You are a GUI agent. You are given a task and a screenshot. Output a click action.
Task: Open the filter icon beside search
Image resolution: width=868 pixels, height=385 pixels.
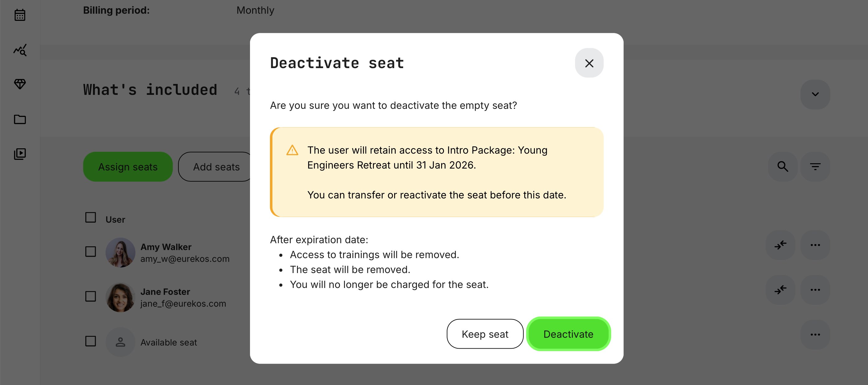815,166
